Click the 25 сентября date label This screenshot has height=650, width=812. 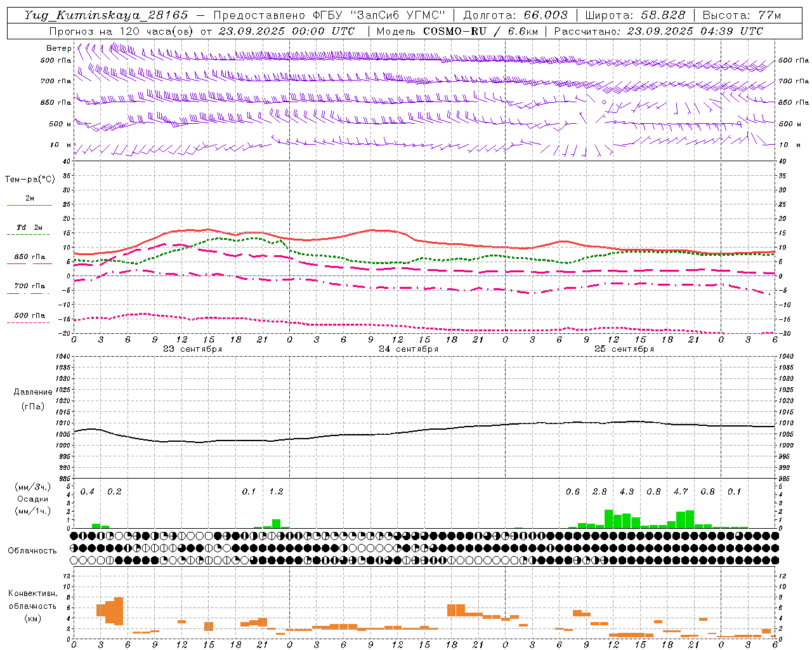pyautogui.click(x=624, y=349)
